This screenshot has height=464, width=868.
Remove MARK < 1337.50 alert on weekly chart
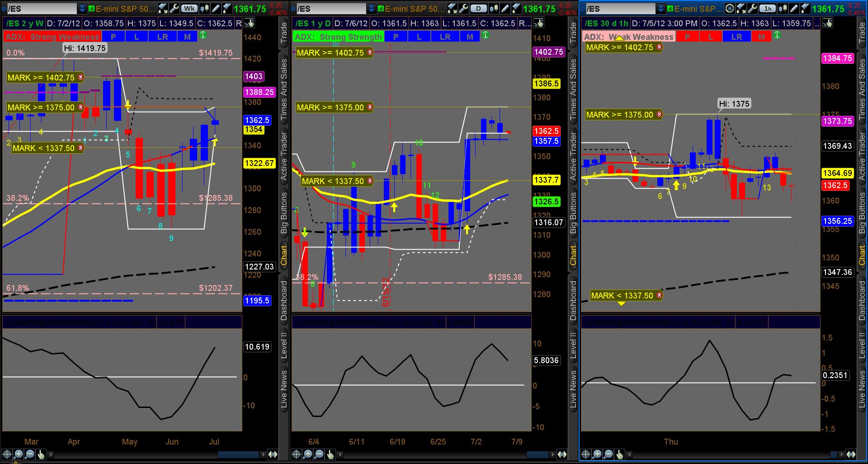(81, 148)
